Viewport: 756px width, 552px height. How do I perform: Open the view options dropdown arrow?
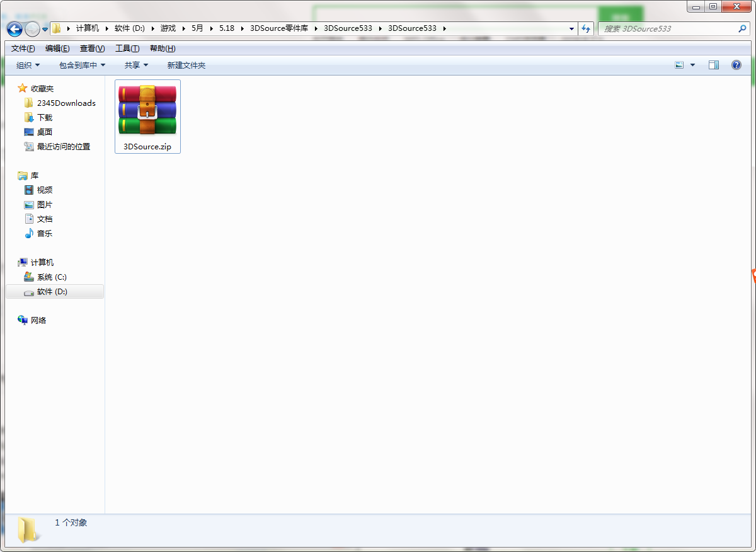(x=693, y=65)
